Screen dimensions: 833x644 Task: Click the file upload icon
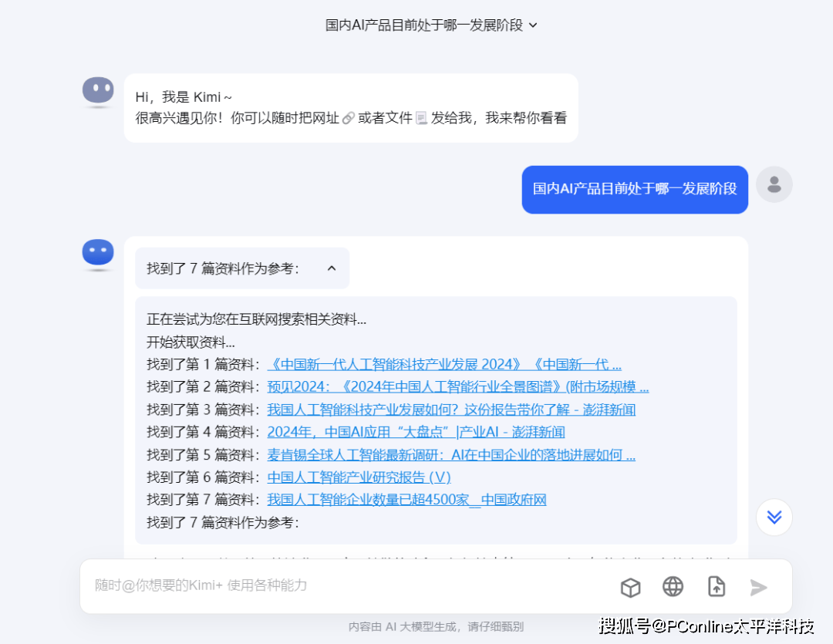click(717, 587)
